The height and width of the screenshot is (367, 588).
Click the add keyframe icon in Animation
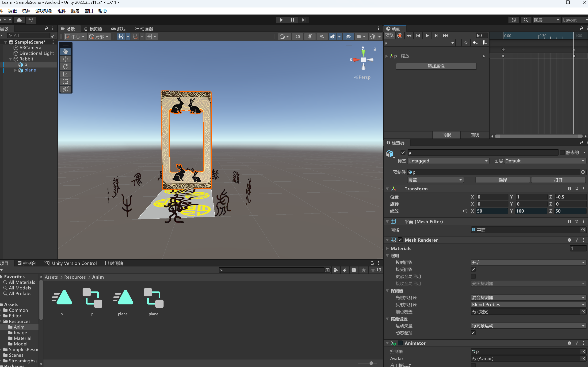(x=475, y=43)
